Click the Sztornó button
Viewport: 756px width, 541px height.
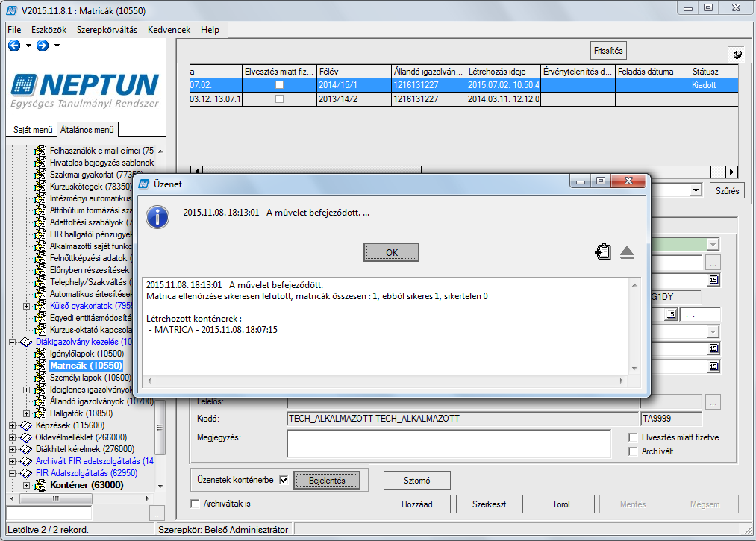[417, 481]
